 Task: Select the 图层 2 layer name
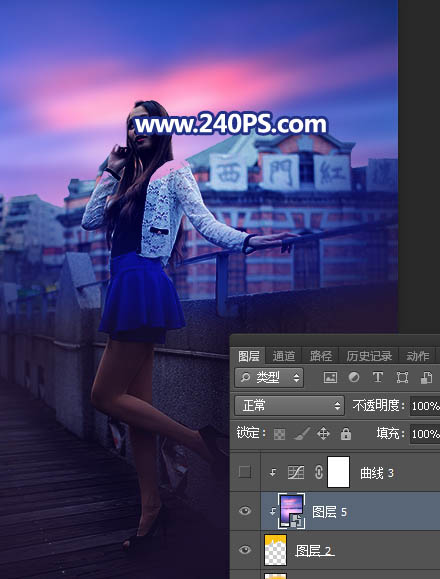315,551
